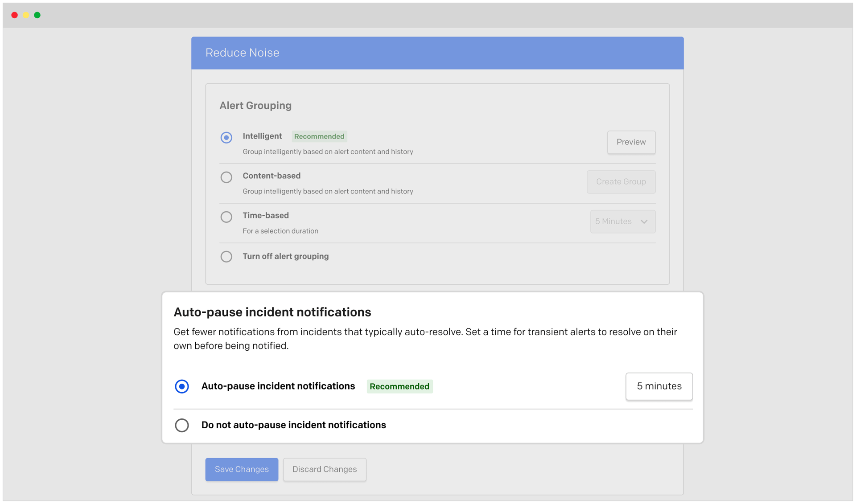Screen dimensions: 856x504
Task: Click the dropdown chevron beside 5 Minutes
Action: (x=644, y=221)
